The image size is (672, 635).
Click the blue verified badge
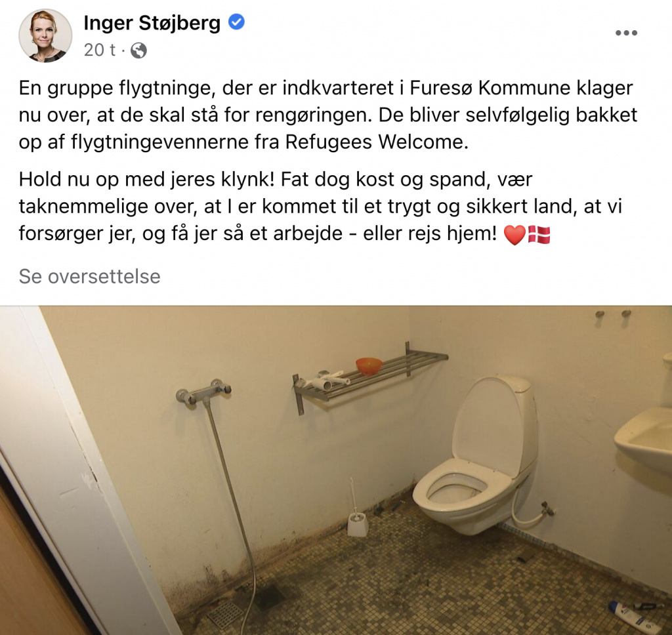point(236,22)
